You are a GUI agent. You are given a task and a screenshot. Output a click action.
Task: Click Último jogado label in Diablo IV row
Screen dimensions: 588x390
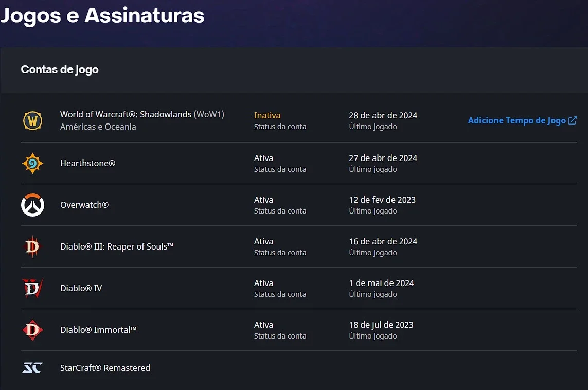pyautogui.click(x=373, y=294)
